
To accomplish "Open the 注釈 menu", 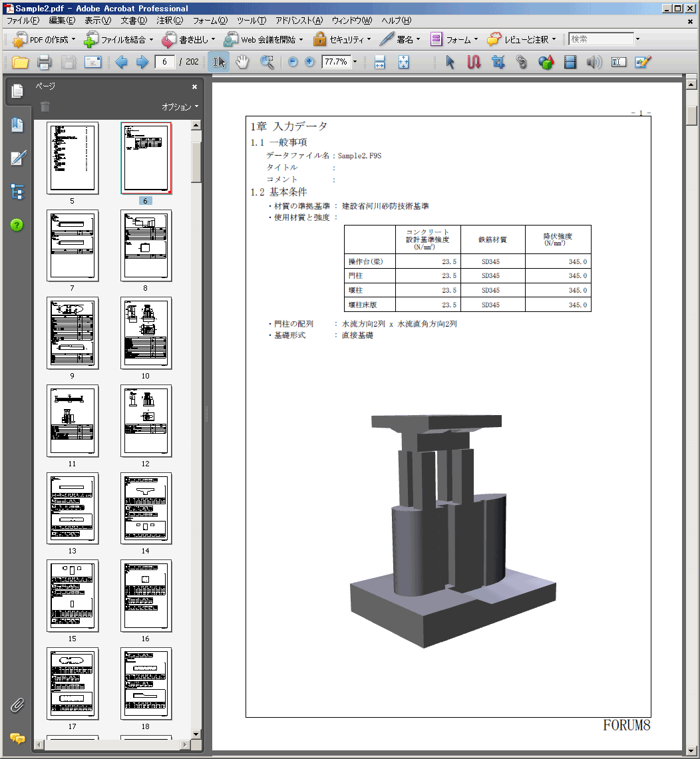I will (170, 21).
